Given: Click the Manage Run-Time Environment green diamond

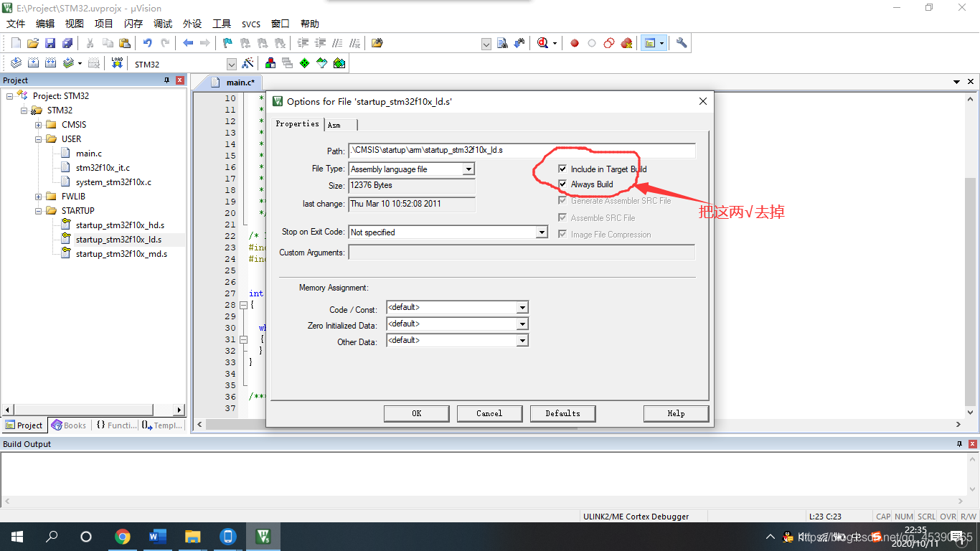Looking at the screenshot, I should (305, 63).
